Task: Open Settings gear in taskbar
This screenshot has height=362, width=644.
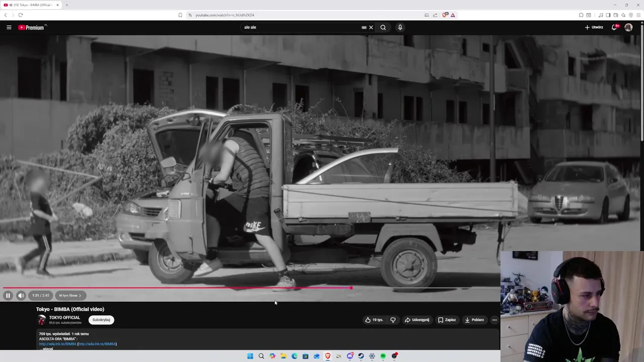Action: pos(372,356)
